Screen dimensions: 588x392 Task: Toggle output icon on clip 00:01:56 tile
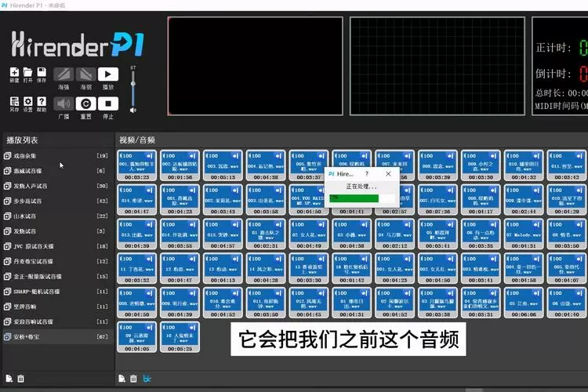coord(193,156)
